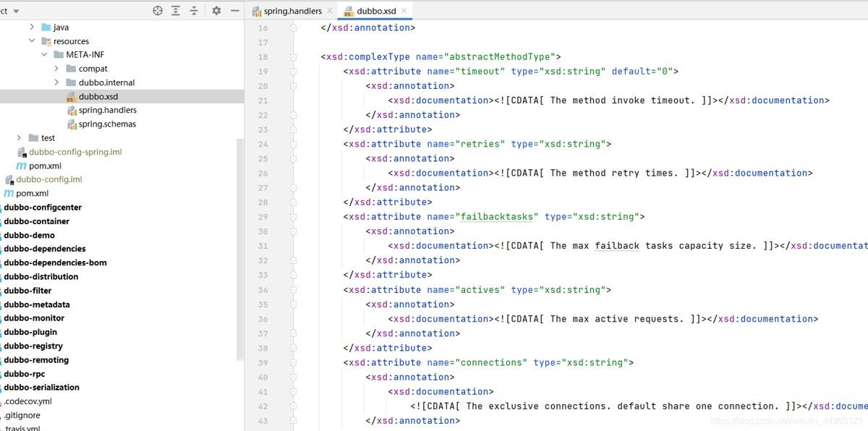Click line number 42 in the gutter

tap(263, 406)
